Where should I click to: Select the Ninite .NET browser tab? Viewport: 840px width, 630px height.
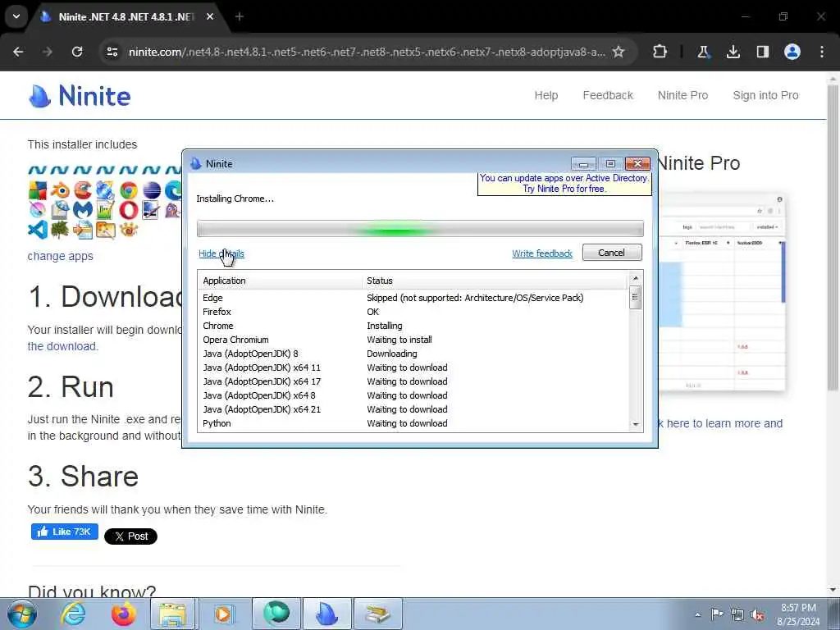[126, 16]
